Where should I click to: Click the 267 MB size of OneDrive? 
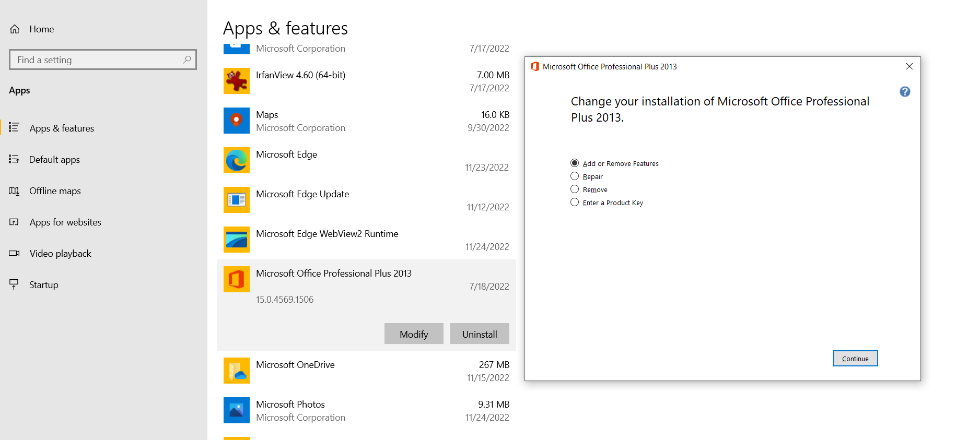[494, 365]
